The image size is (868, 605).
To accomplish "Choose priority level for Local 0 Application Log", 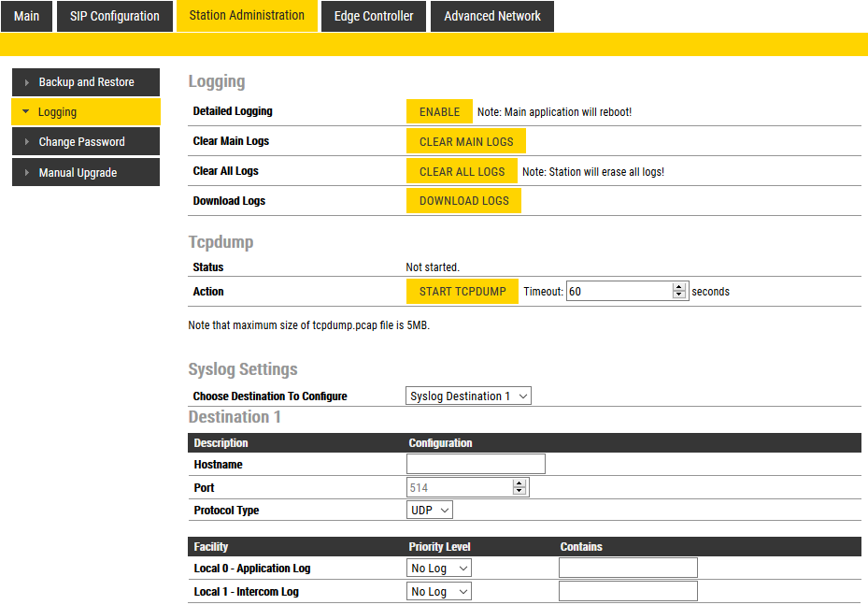I will click(x=439, y=569).
